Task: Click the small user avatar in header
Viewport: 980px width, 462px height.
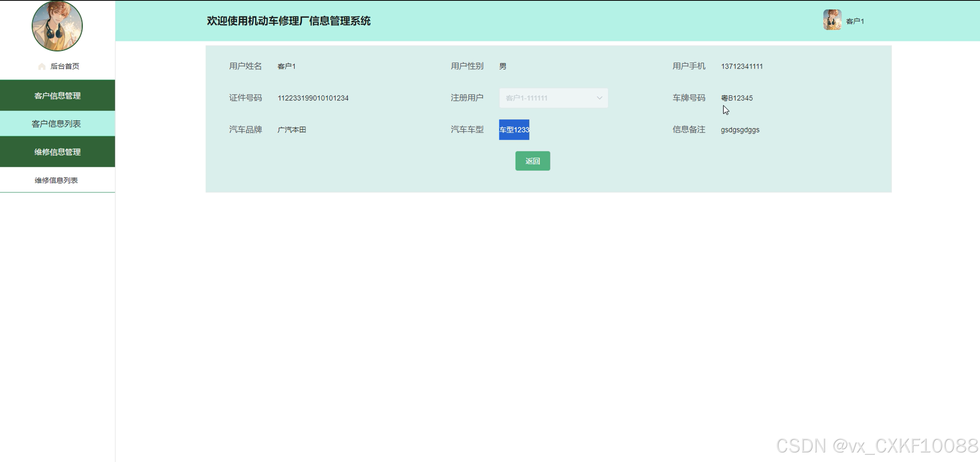Action: pyautogui.click(x=832, y=20)
